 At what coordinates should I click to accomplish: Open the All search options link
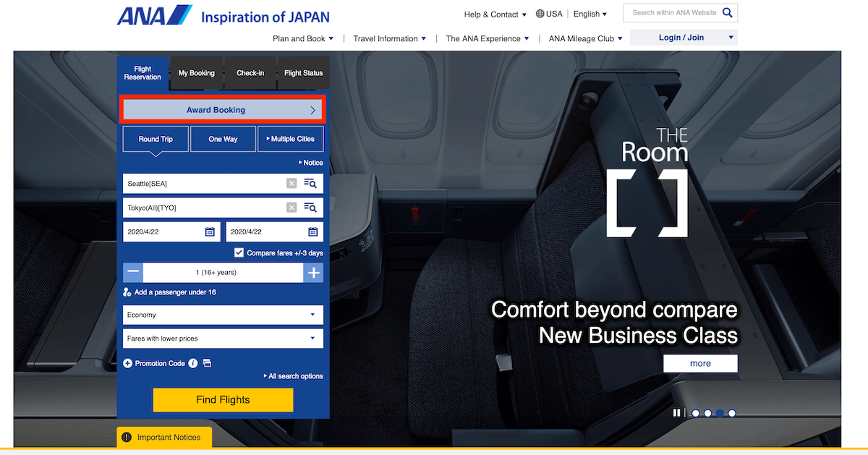pos(294,376)
